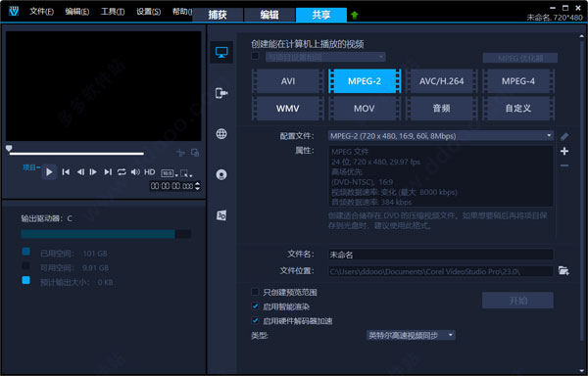Toggle HD preview mode

(x=150, y=172)
